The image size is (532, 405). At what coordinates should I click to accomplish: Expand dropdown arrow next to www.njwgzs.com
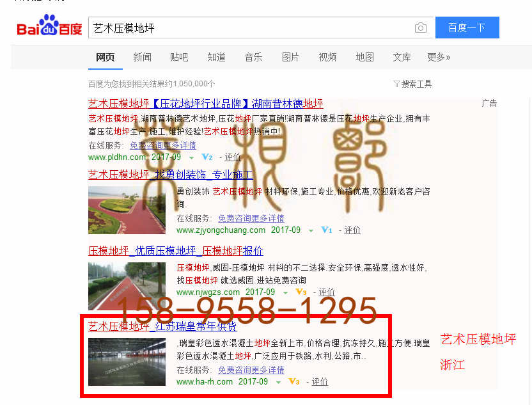285,292
